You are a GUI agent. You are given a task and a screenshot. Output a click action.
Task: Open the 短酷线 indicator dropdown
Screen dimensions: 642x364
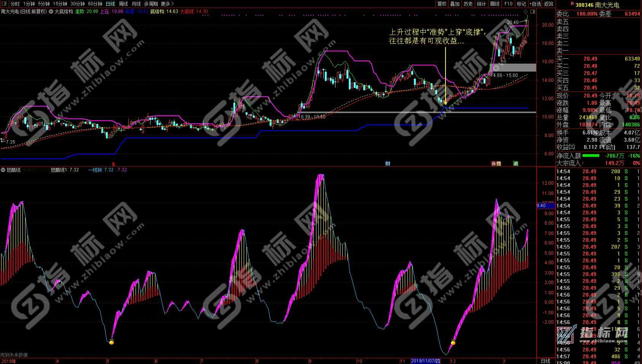(x=3, y=170)
